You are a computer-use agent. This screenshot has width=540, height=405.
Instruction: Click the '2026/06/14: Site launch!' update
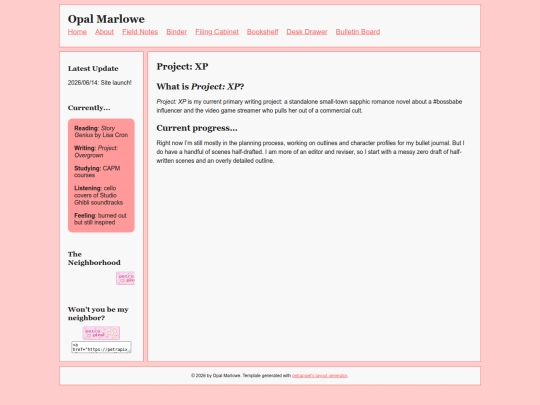point(100,83)
